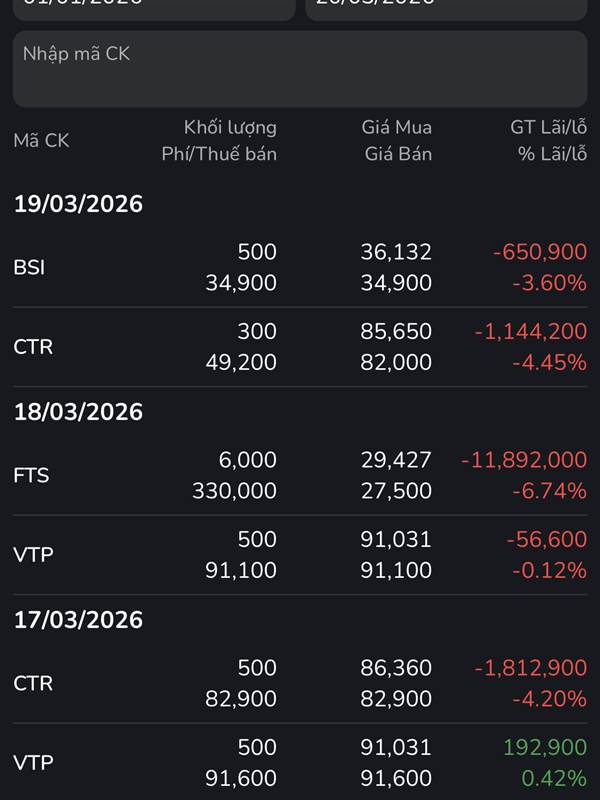Tap the "Mã CK" column header
This screenshot has height=800, width=600.
(42, 141)
